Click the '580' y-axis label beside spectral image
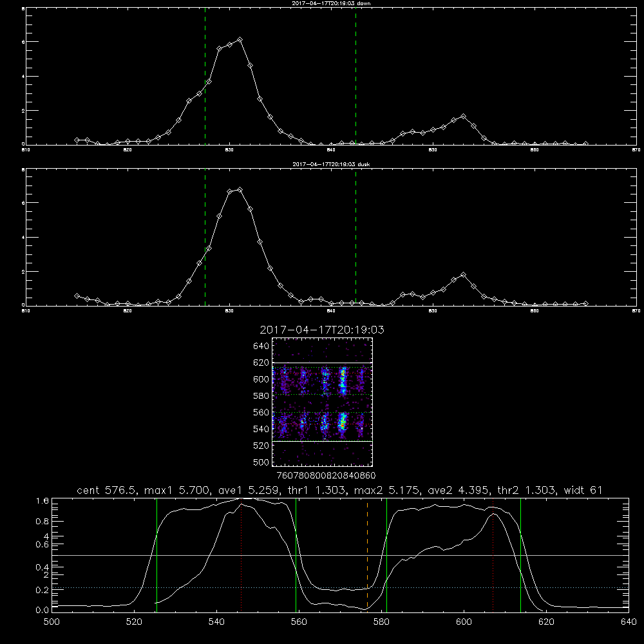This screenshot has height=644, width=644. click(261, 396)
